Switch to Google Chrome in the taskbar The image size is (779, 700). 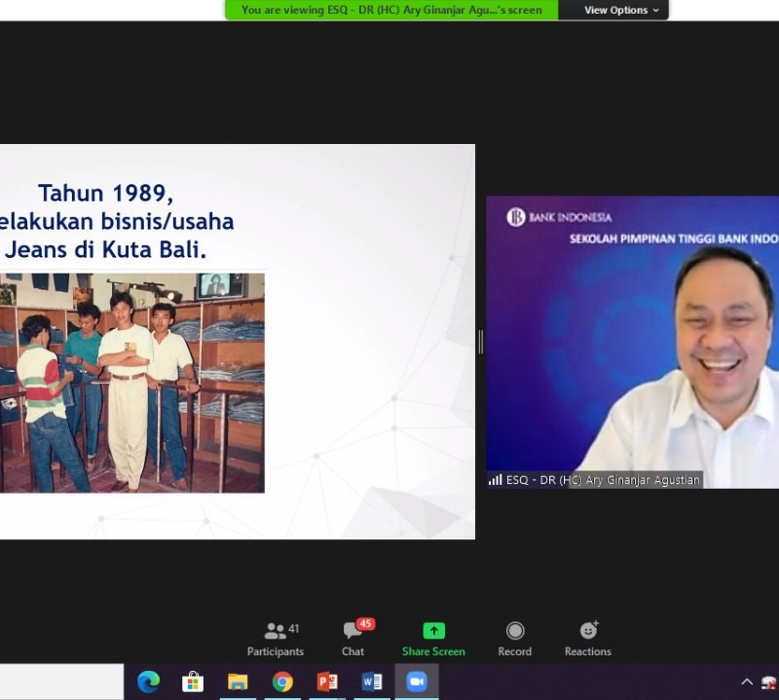click(282, 682)
